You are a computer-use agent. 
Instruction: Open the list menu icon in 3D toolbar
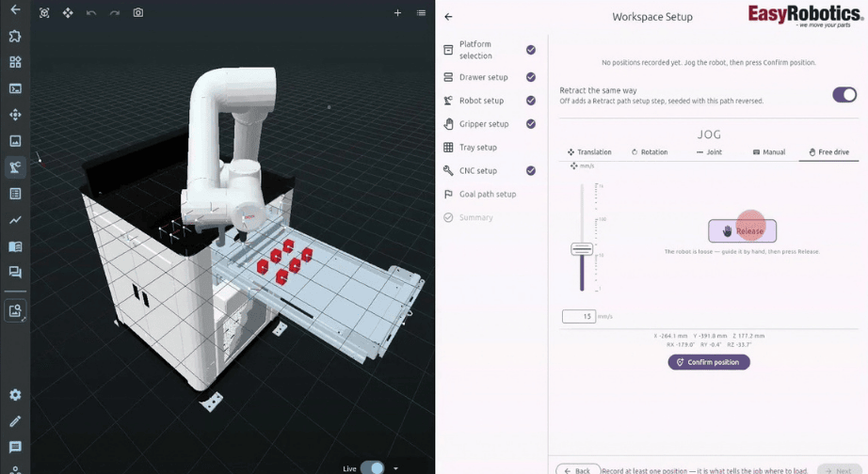pyautogui.click(x=421, y=13)
